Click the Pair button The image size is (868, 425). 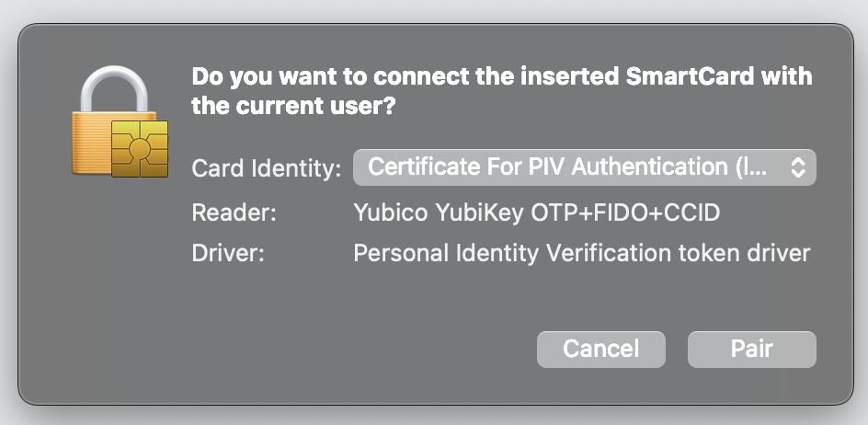752,349
